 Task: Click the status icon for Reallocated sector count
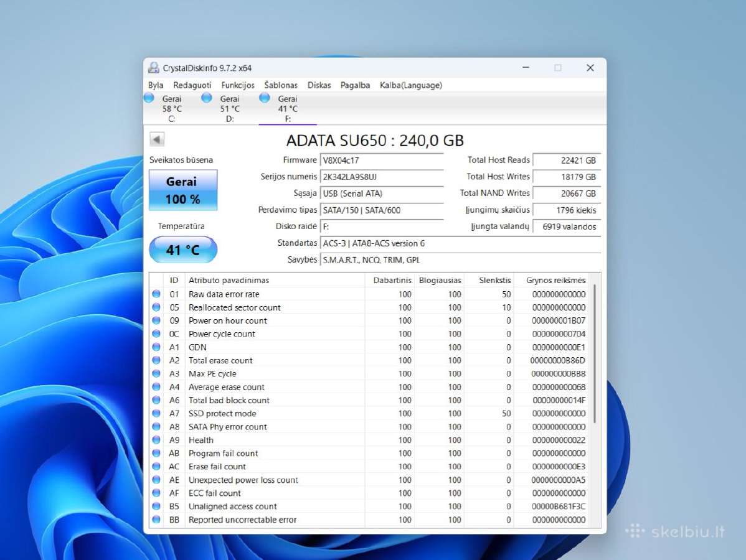pyautogui.click(x=156, y=307)
